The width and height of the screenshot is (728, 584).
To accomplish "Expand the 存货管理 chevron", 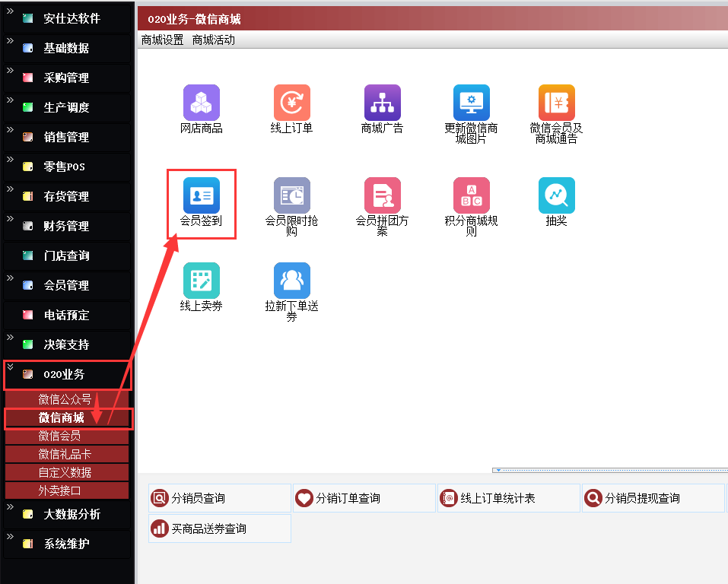I will (10, 189).
